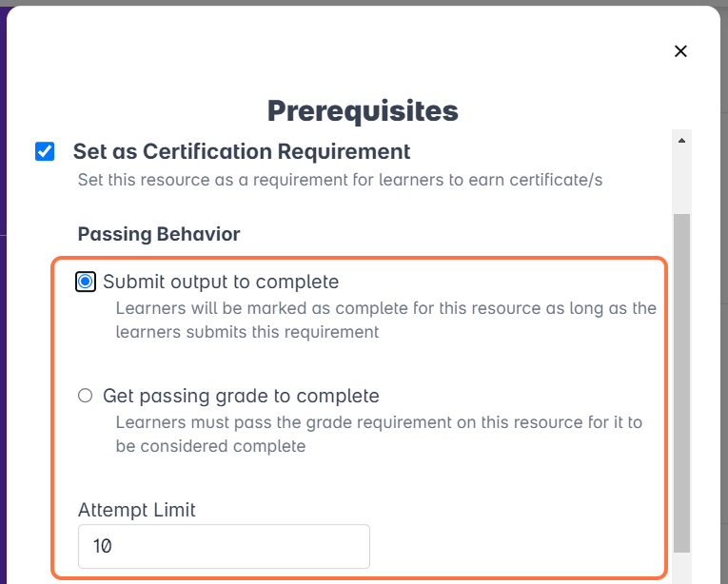Click the certificate requirement description text

340,180
